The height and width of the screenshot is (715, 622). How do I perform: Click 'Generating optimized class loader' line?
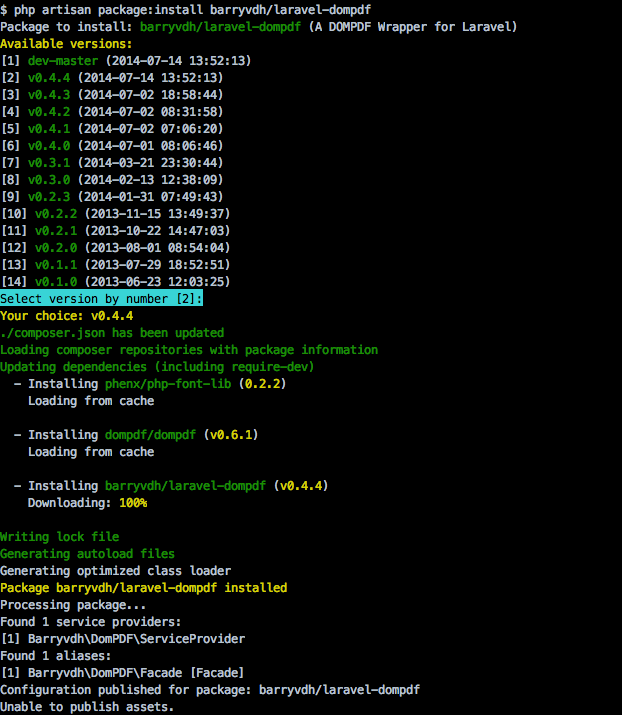click(x=115, y=571)
